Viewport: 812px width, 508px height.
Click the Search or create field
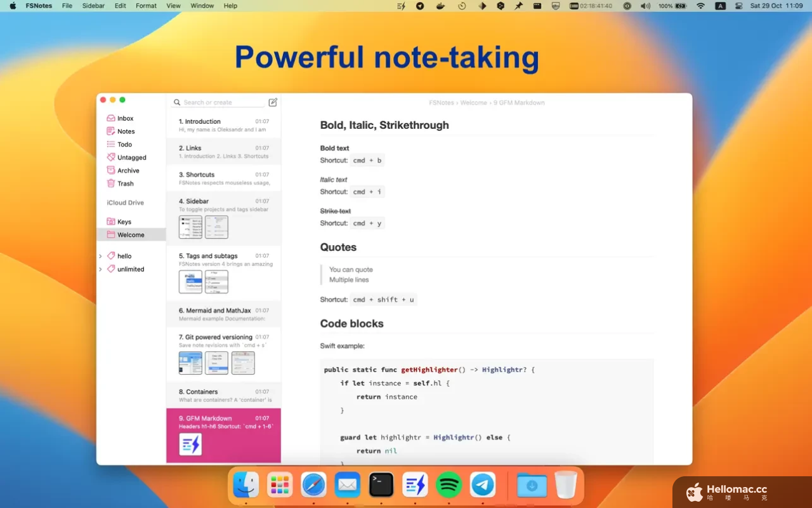(x=218, y=102)
